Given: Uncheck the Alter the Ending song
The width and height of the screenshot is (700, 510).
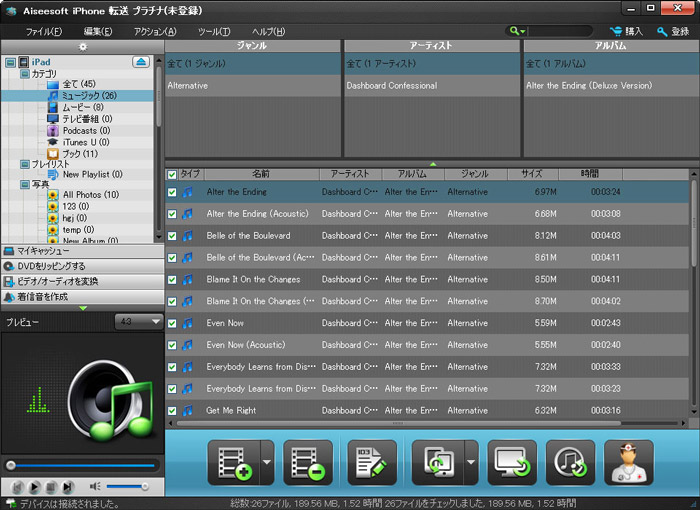Looking at the screenshot, I should [172, 192].
